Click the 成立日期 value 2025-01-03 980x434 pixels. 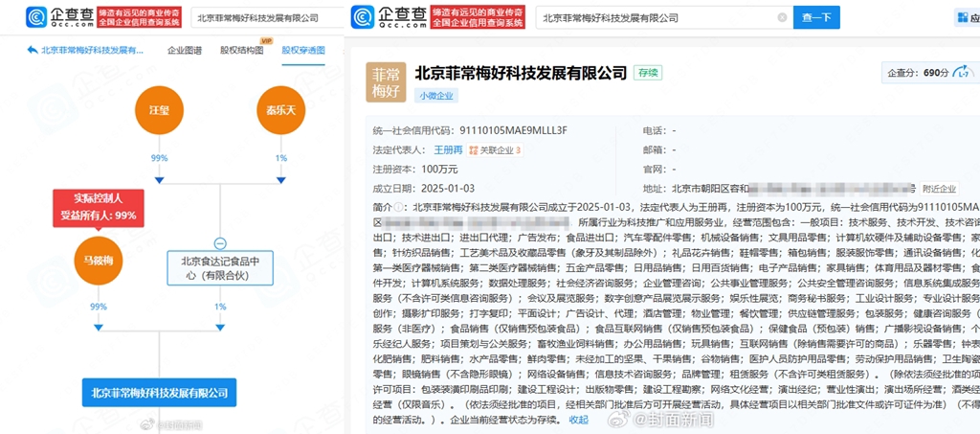[x=448, y=188]
